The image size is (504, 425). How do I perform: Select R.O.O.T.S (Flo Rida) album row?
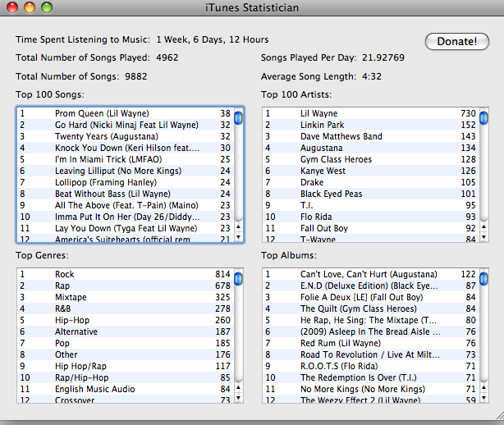click(x=371, y=366)
